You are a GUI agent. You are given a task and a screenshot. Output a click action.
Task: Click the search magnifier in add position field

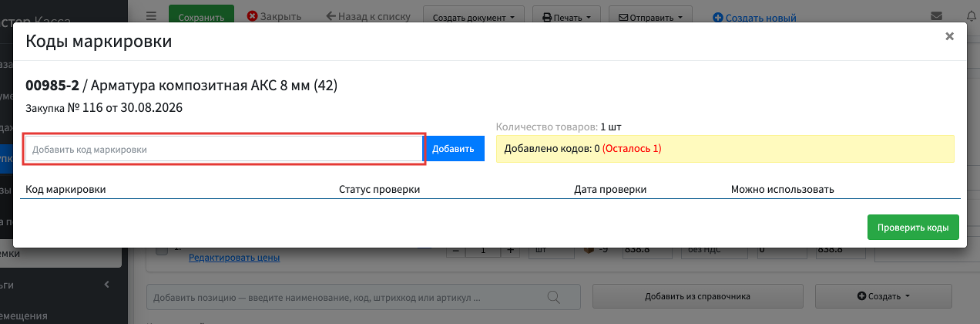pos(553,296)
